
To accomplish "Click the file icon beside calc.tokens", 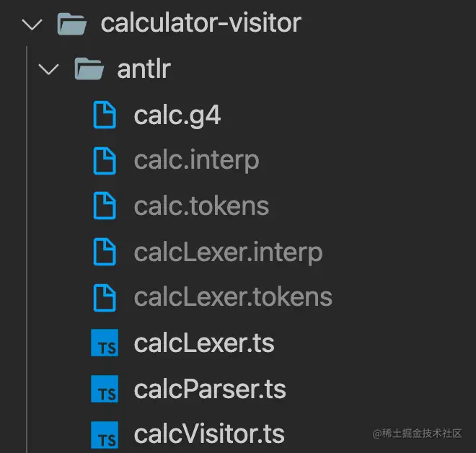I will click(x=105, y=206).
